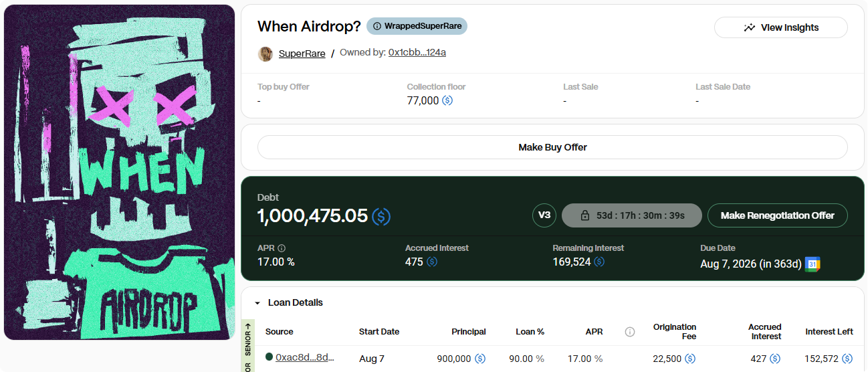
Task: Click the info icon beside the APR label
Action: click(x=282, y=248)
